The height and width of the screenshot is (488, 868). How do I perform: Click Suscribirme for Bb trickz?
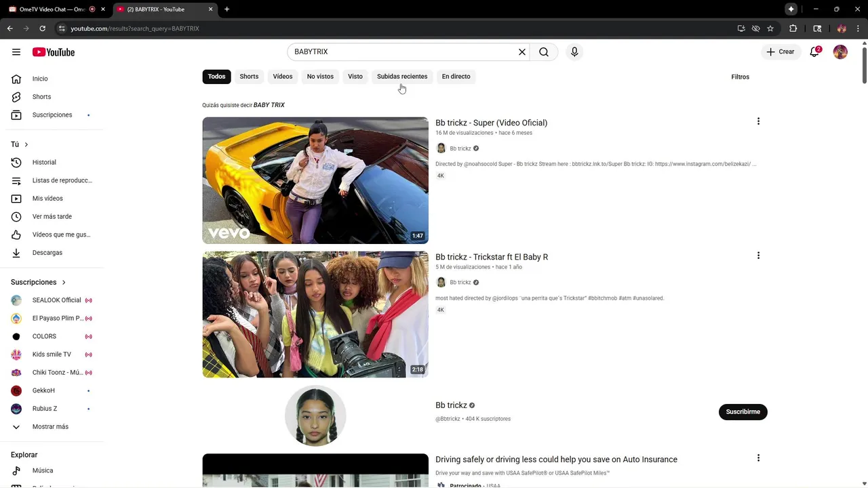click(743, 411)
